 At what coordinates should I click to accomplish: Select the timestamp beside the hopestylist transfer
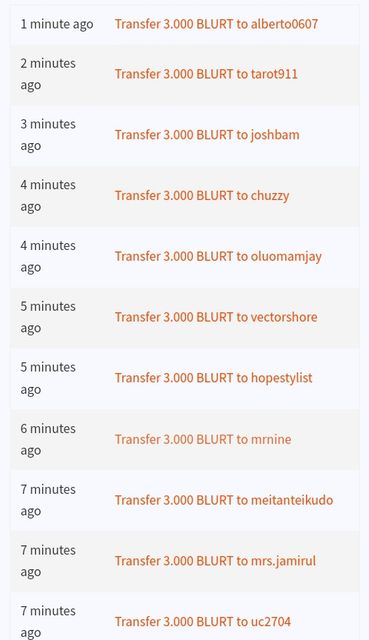coord(48,378)
